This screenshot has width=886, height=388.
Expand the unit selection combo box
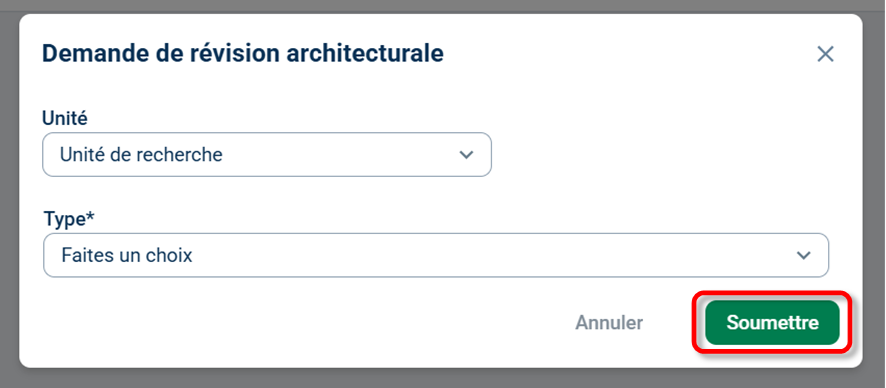pos(267,155)
